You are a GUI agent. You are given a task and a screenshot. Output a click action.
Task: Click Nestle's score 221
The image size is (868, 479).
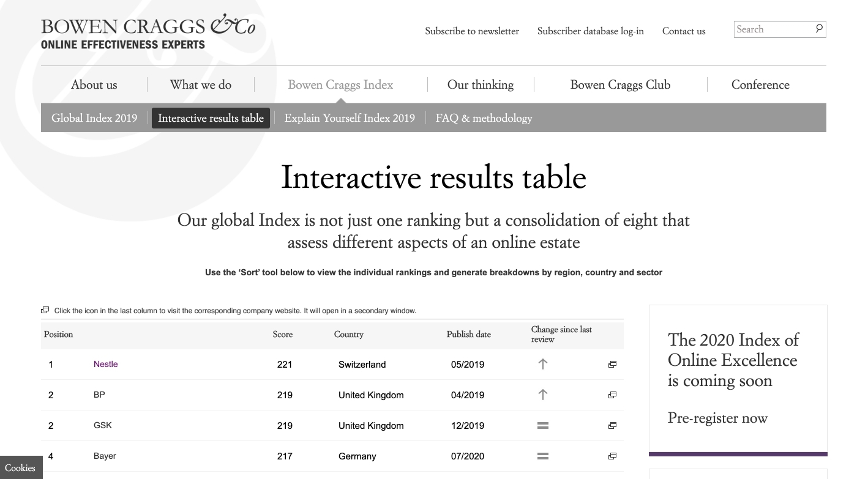pyautogui.click(x=285, y=365)
